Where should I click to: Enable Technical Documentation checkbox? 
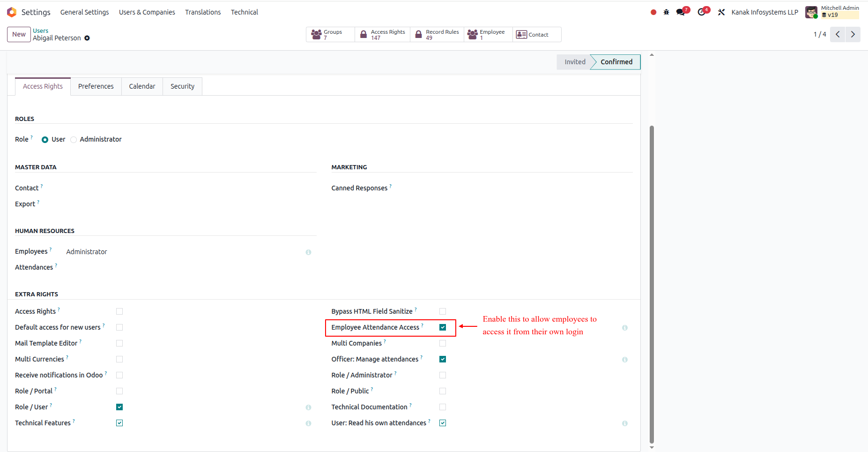tap(443, 407)
